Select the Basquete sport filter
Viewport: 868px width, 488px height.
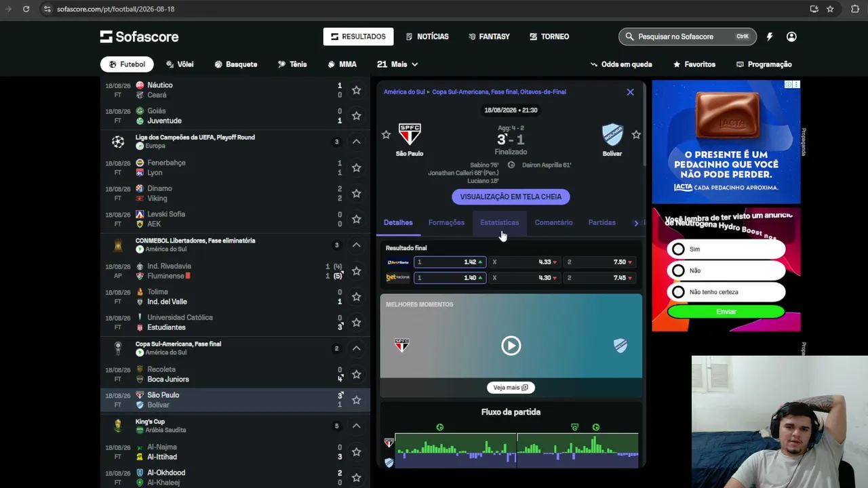[x=235, y=64]
